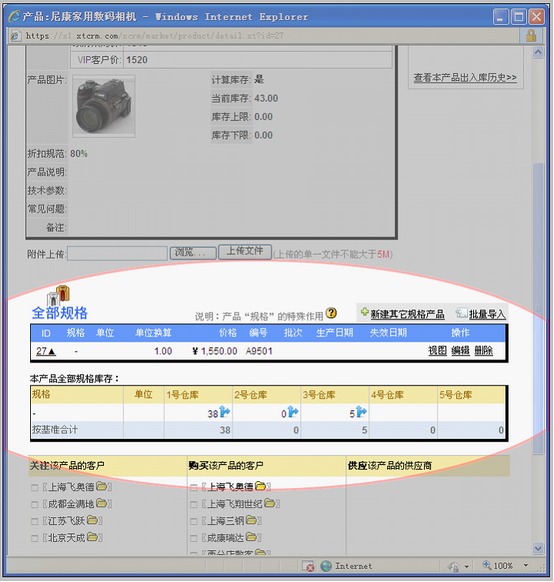Check the box for 北京天成 customer
The image size is (554, 582).
(x=35, y=539)
